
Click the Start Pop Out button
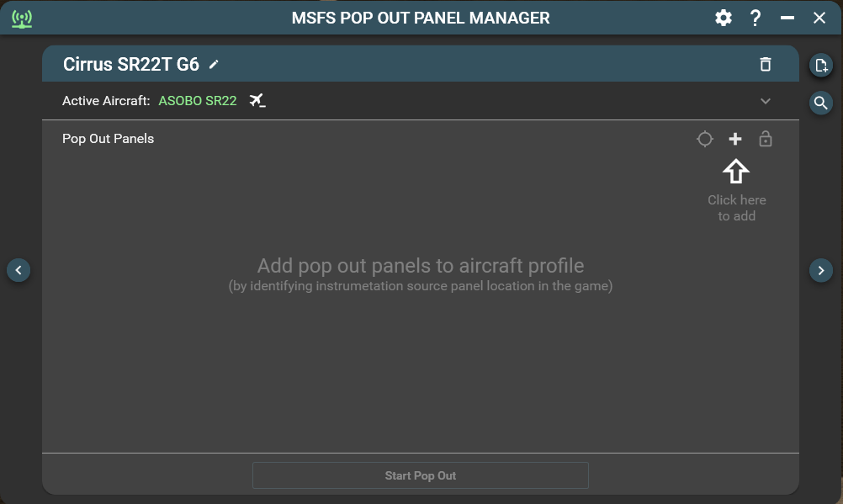pyautogui.click(x=421, y=475)
